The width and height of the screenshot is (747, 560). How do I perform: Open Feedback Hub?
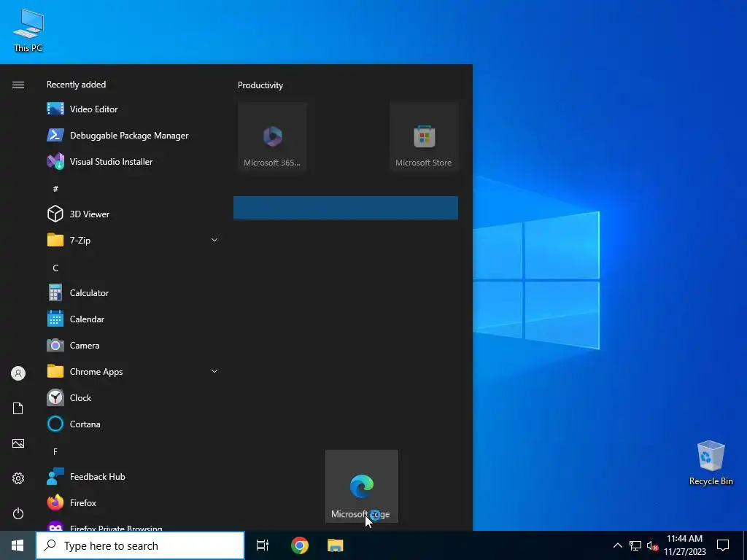133,477
